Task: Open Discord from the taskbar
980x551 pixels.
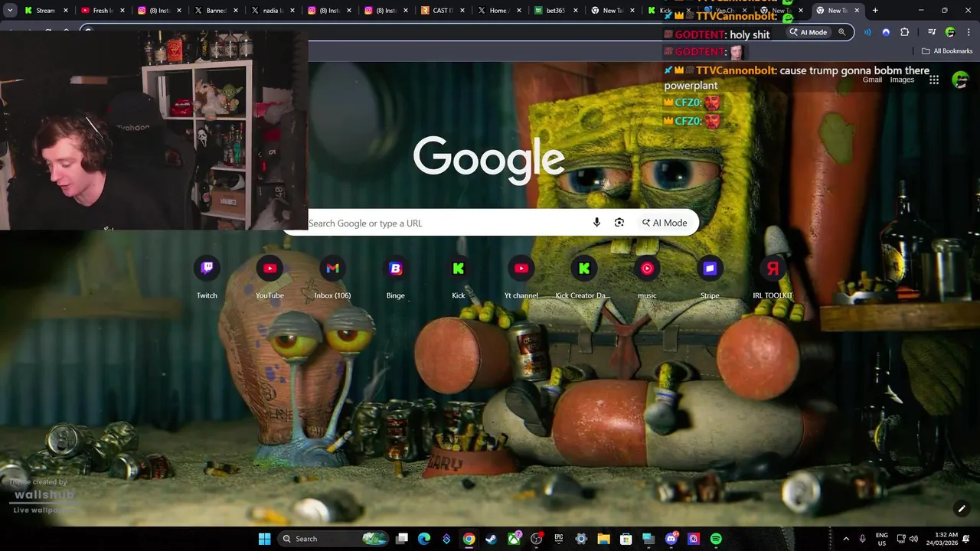Action: [671, 539]
